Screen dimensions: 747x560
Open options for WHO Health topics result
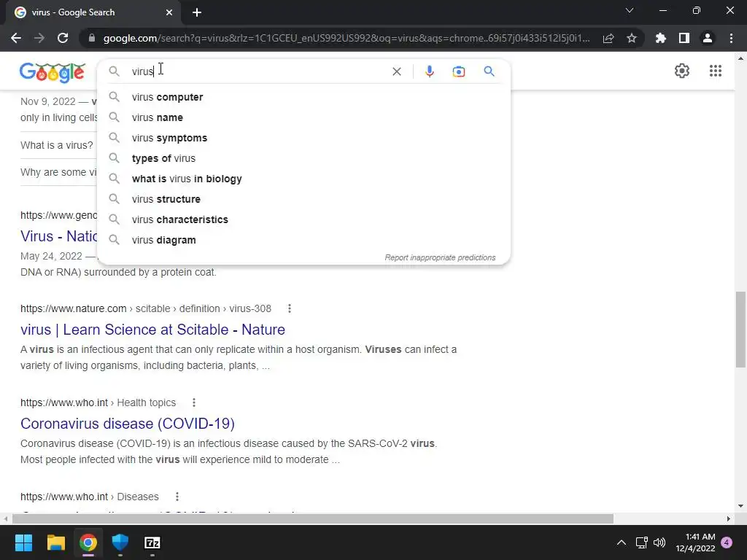[194, 402]
